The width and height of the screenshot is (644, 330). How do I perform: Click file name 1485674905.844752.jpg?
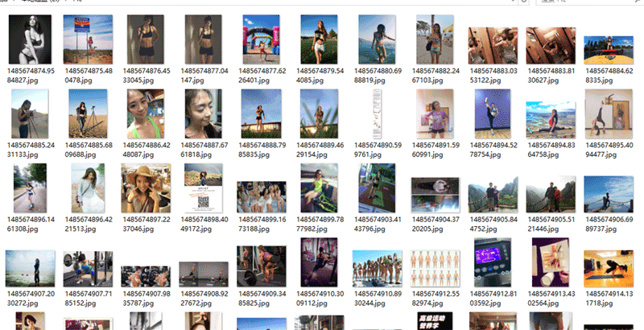[493, 224]
